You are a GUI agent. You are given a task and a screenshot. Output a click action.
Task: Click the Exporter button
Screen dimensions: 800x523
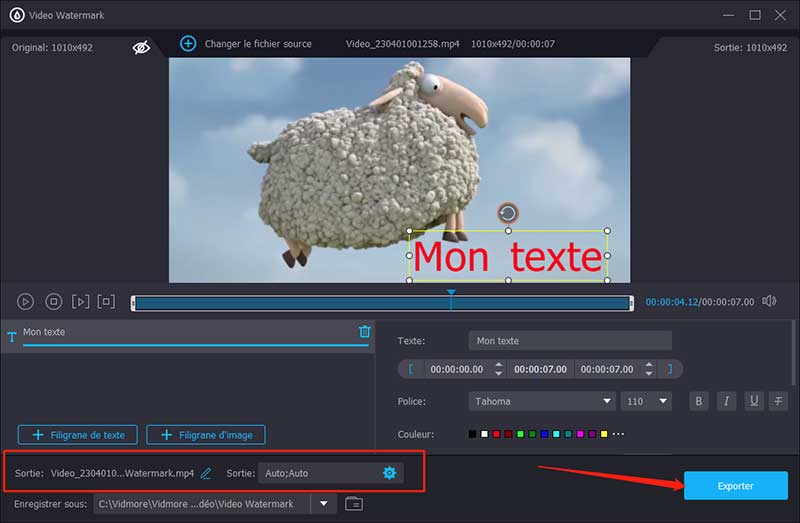point(735,486)
